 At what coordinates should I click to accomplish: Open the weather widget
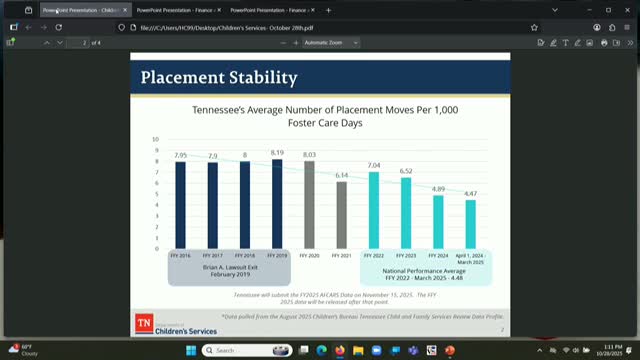click(x=23, y=350)
